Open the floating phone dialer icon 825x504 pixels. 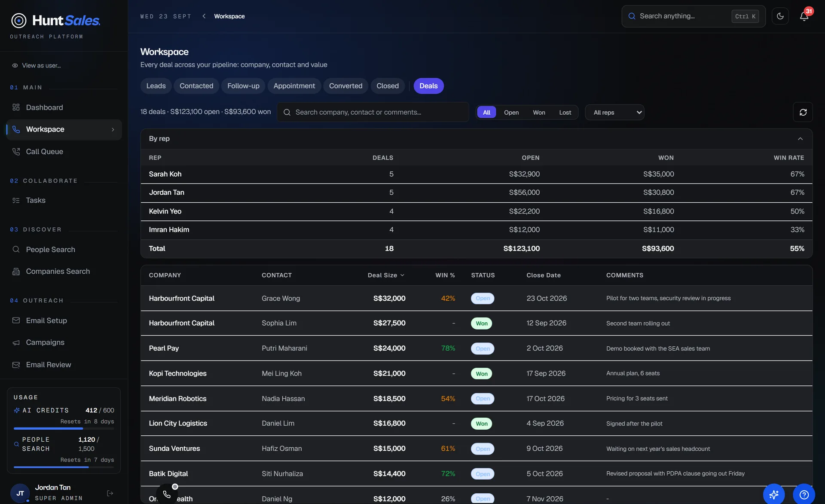(167, 495)
